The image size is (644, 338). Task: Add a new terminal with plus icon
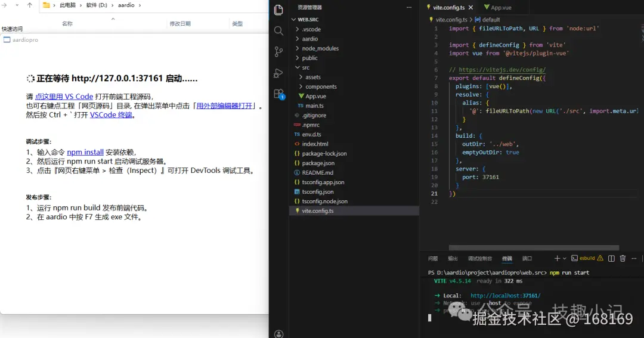(x=557, y=258)
